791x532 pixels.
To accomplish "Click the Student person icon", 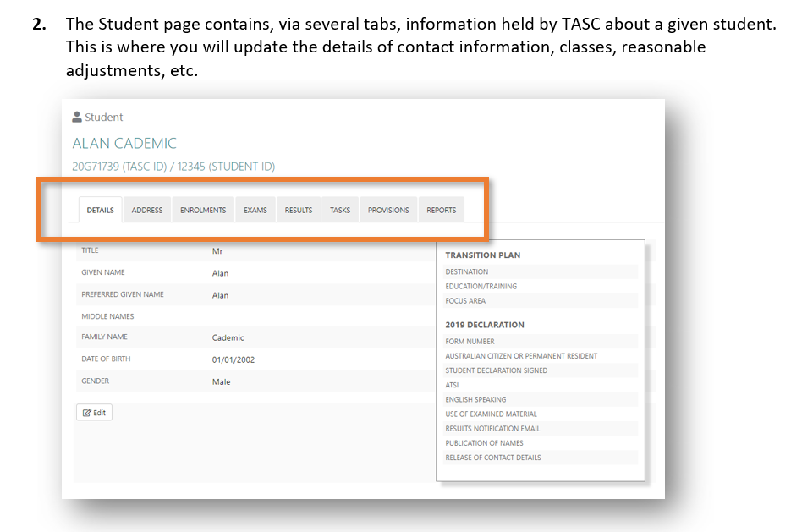I will coord(77,118).
